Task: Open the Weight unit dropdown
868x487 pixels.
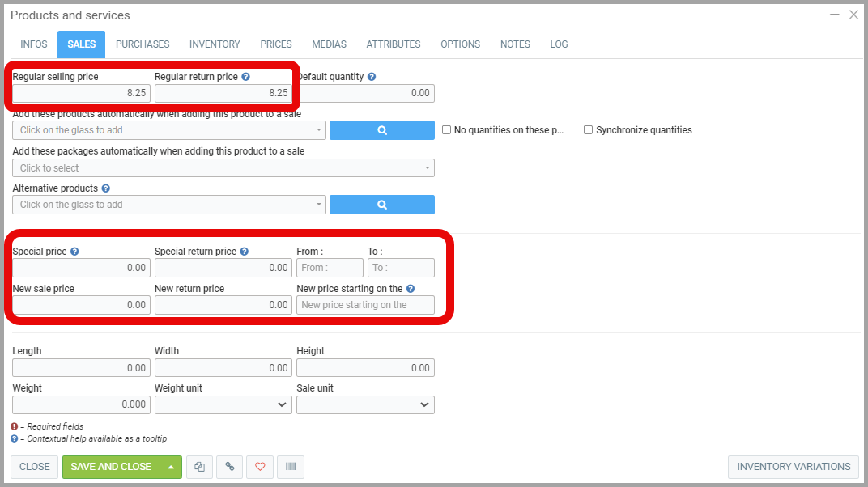Action: (222, 404)
